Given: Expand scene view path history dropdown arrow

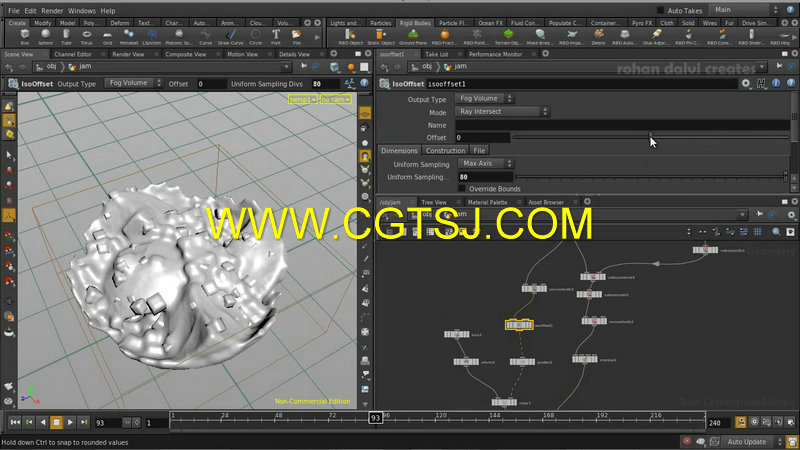Looking at the screenshot, I should click(286, 67).
